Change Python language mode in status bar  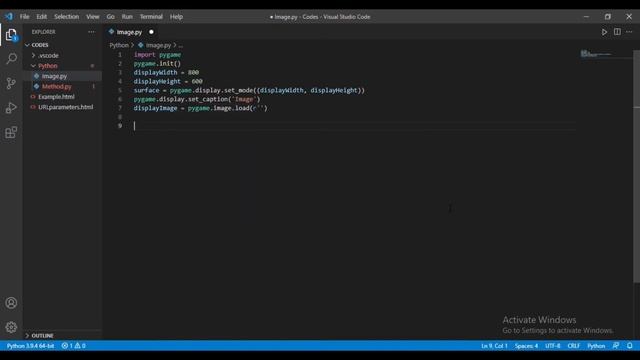[x=596, y=346]
